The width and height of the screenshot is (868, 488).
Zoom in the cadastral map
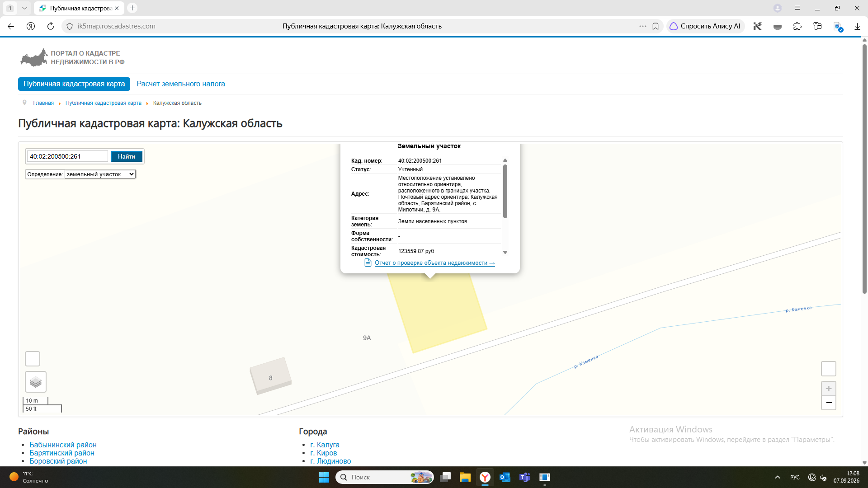[x=828, y=389]
